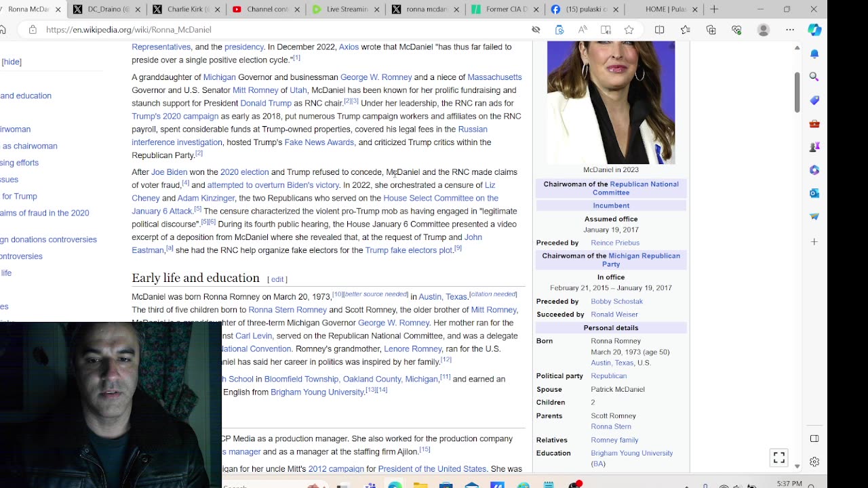868x488 pixels.
Task: Open Browser essentials heart icon
Action: [736, 30]
